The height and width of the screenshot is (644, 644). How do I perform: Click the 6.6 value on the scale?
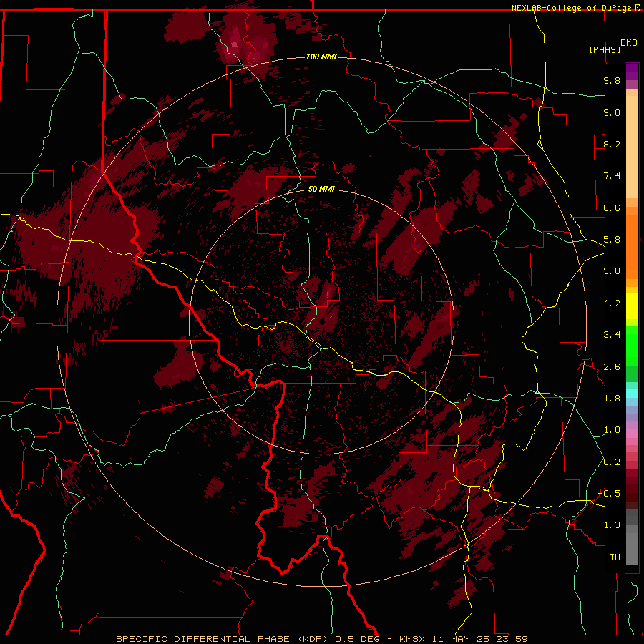pyautogui.click(x=612, y=208)
